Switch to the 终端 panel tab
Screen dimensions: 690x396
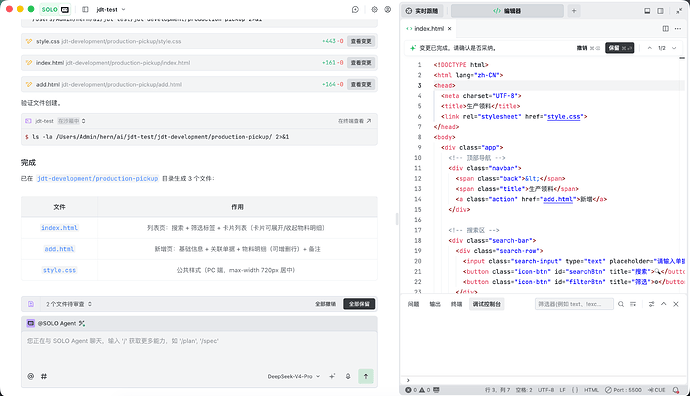[456, 304]
